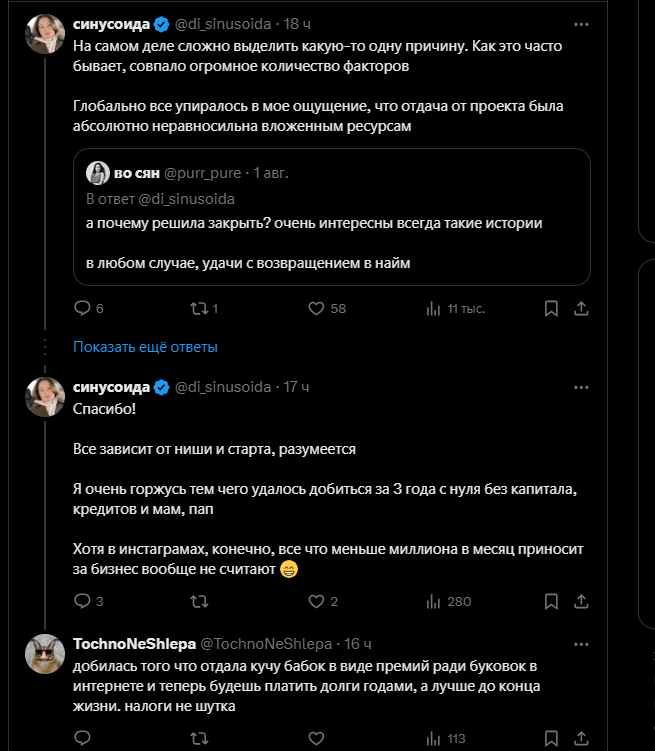Share the first синусоида tweet
Image resolution: width=655 pixels, height=751 pixels.
click(581, 308)
